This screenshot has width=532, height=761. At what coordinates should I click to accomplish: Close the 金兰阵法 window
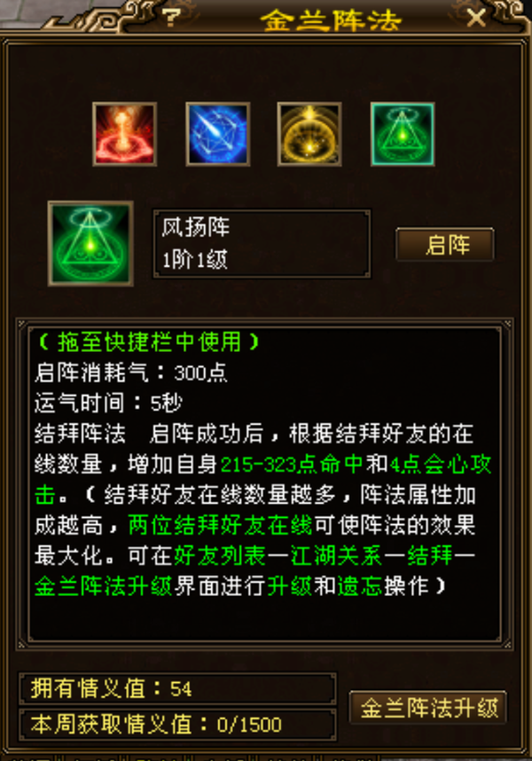tap(476, 19)
